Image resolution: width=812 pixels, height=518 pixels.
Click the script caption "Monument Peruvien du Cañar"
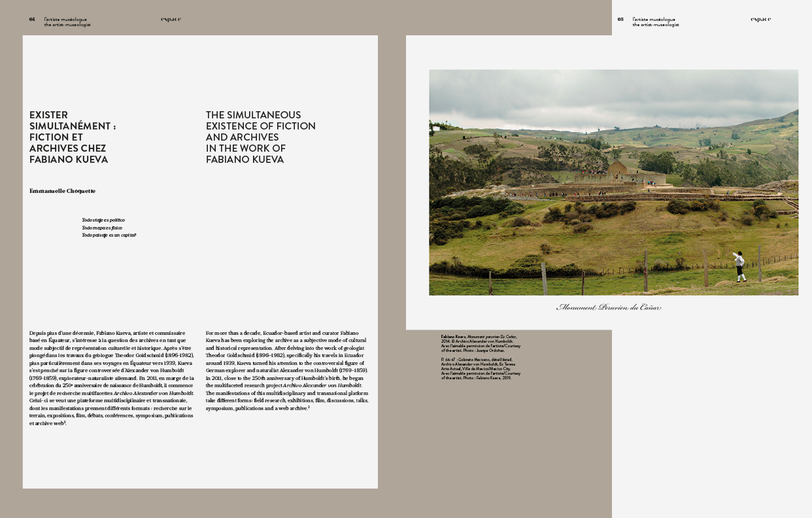[609, 307]
